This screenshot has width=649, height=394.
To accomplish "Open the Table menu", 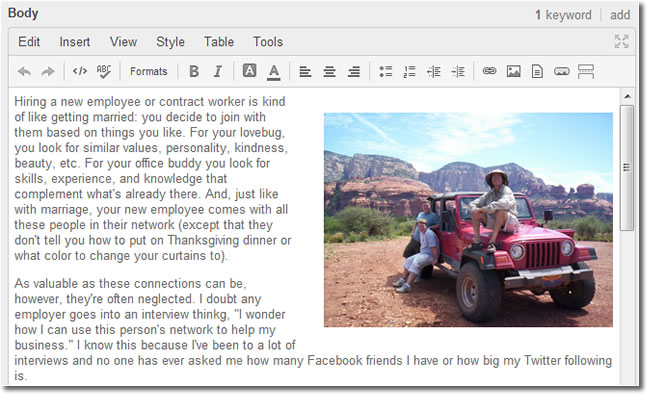I will point(219,42).
